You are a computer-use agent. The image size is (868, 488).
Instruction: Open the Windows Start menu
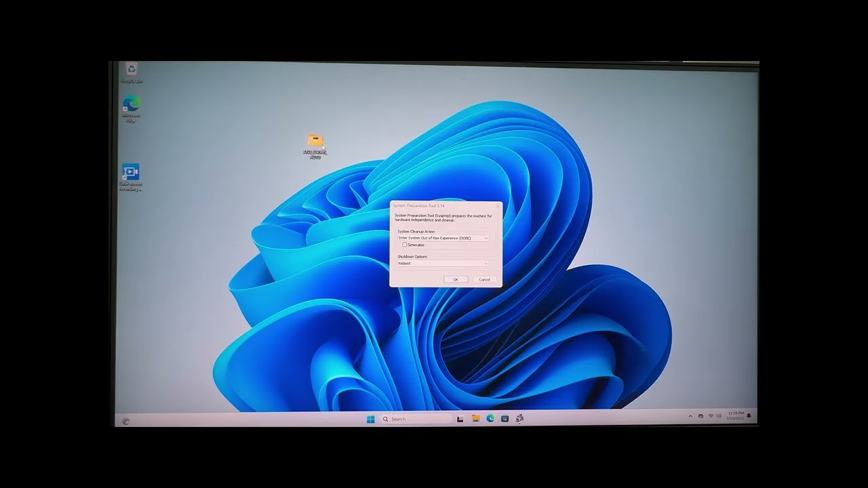370,419
